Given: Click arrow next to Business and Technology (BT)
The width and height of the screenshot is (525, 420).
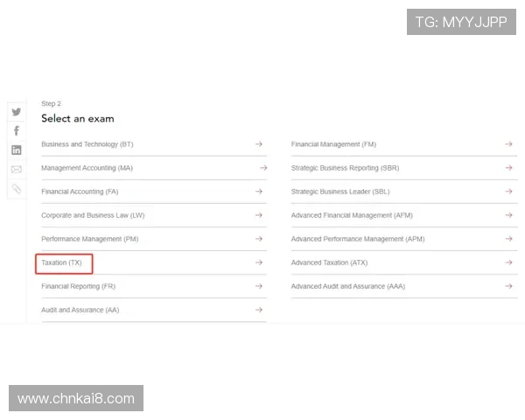Looking at the screenshot, I should pyautogui.click(x=259, y=144).
